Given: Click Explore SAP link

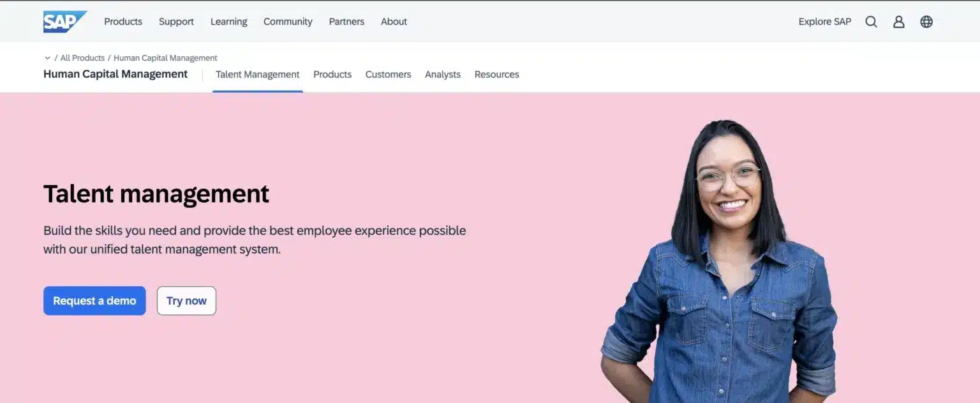Looking at the screenshot, I should click(824, 22).
